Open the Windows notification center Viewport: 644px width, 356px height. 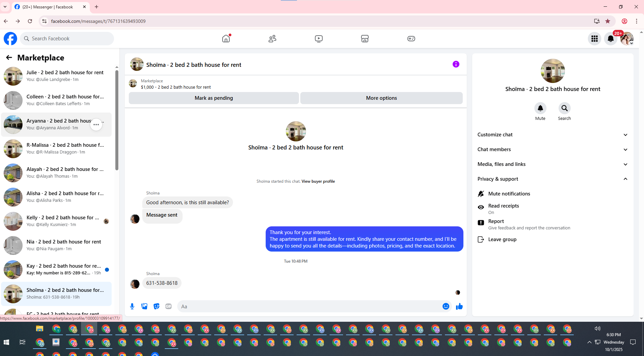(633, 342)
